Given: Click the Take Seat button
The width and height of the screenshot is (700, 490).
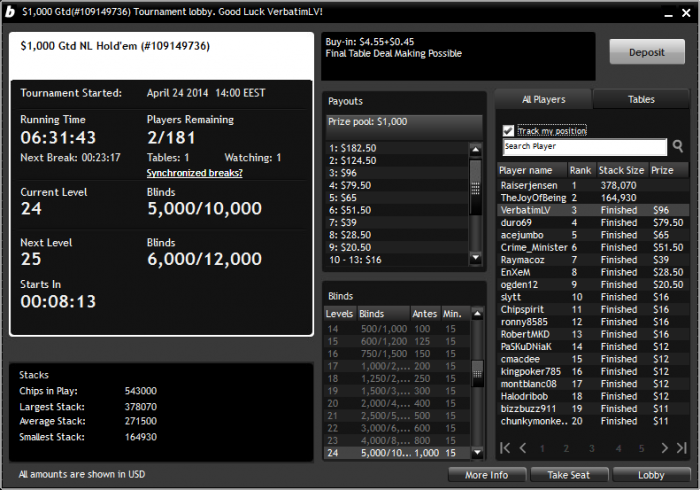Looking at the screenshot, I should click(569, 475).
